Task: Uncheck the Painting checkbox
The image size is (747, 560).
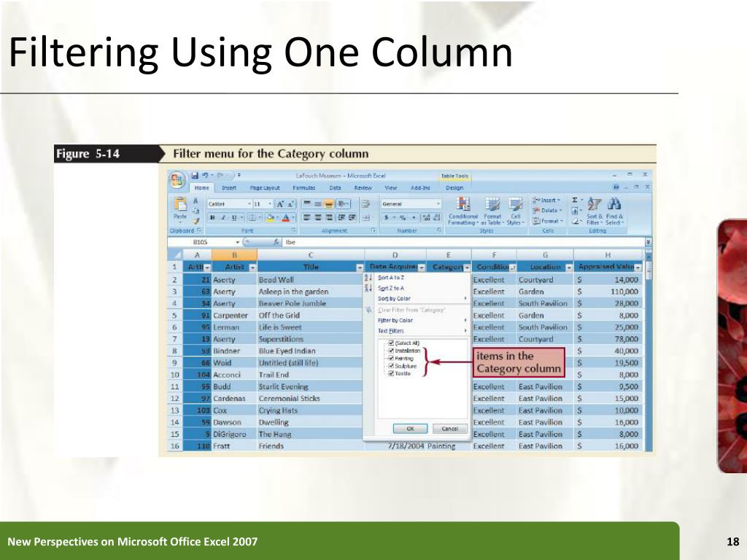Action: click(x=391, y=358)
